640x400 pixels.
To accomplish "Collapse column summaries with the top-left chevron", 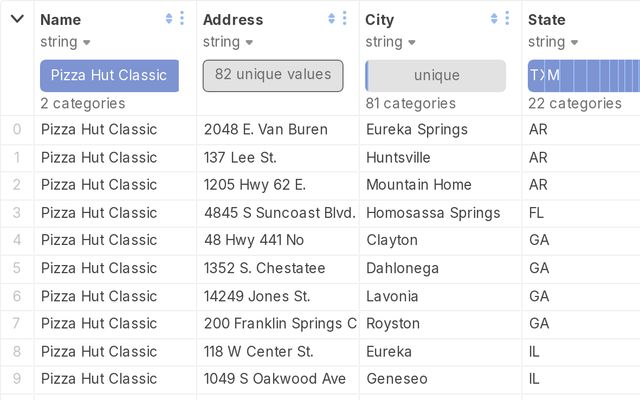I will pos(17,19).
